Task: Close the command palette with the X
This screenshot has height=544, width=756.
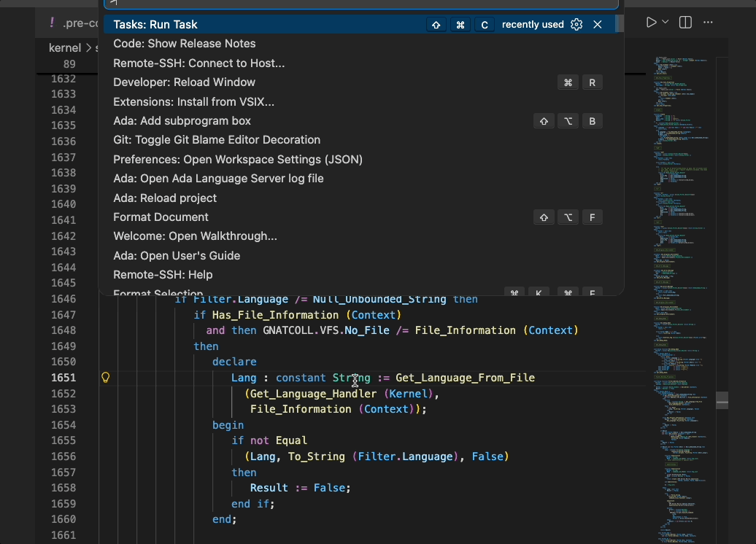Action: click(598, 24)
